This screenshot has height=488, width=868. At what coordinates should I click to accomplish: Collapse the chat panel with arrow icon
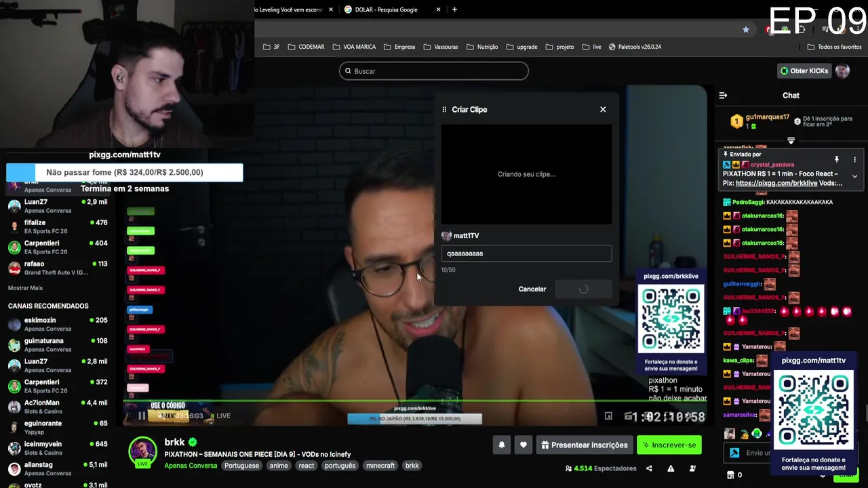point(723,96)
